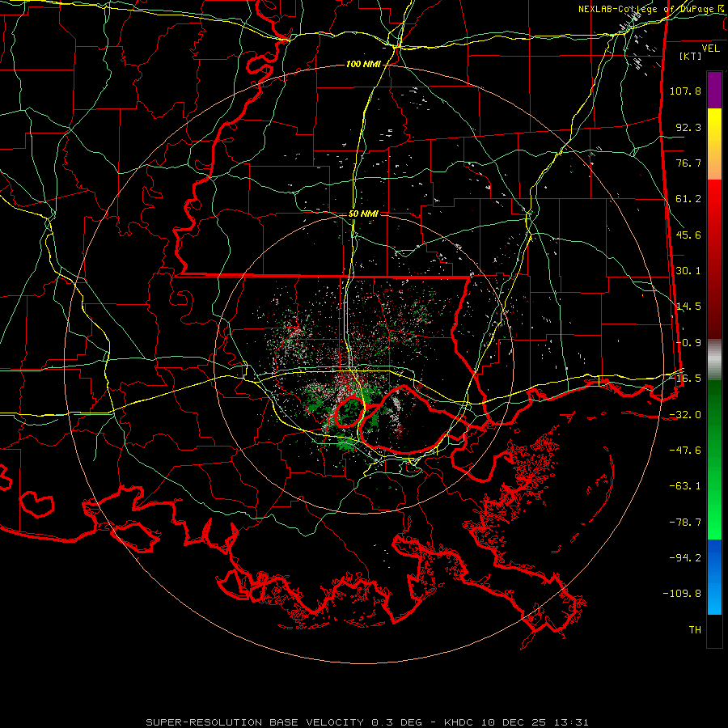Click the purple segment of the color bar
Screen dimensions: 728x728
point(714,90)
